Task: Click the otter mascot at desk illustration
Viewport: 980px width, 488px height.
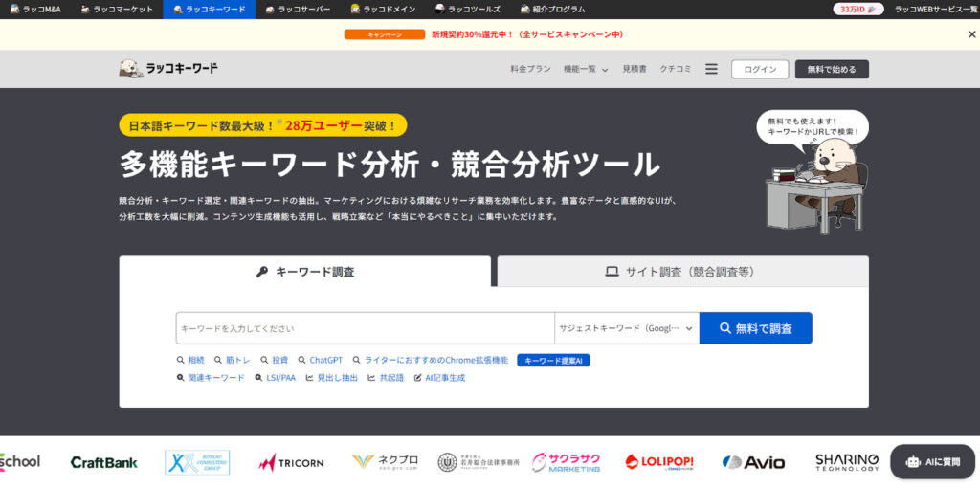Action: pyautogui.click(x=817, y=186)
